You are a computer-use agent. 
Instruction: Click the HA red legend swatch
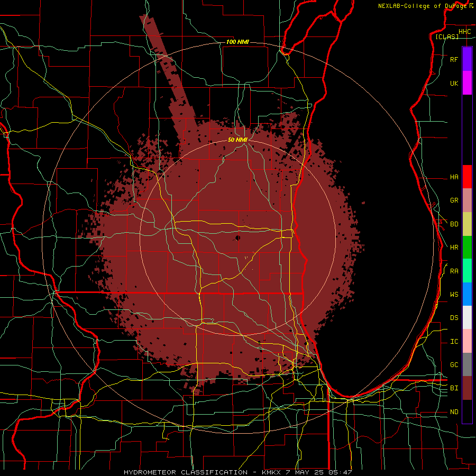click(467, 177)
